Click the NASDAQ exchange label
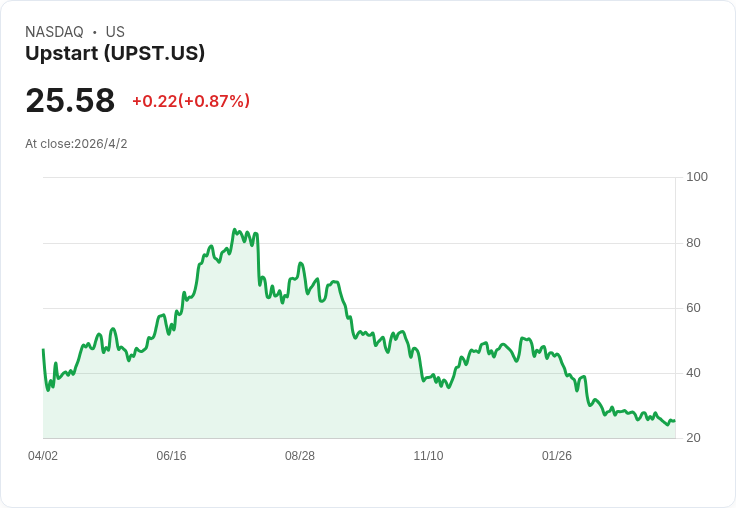 pyautogui.click(x=54, y=32)
